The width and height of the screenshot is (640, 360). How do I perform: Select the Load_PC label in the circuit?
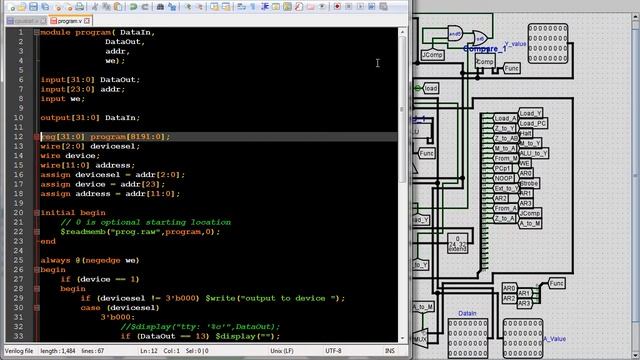pos(533,123)
